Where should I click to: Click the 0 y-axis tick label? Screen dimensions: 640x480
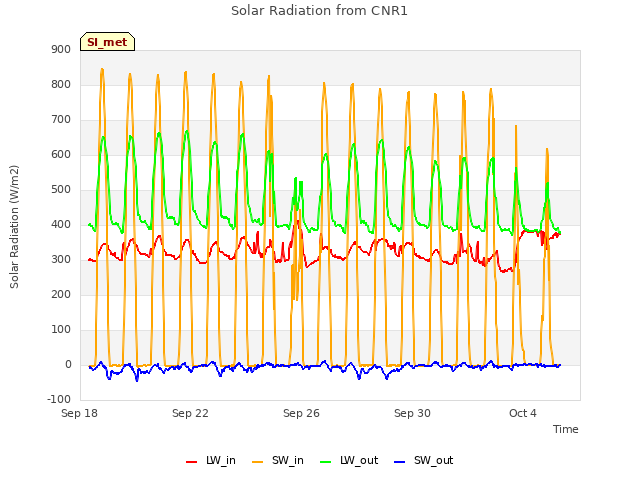(68, 364)
